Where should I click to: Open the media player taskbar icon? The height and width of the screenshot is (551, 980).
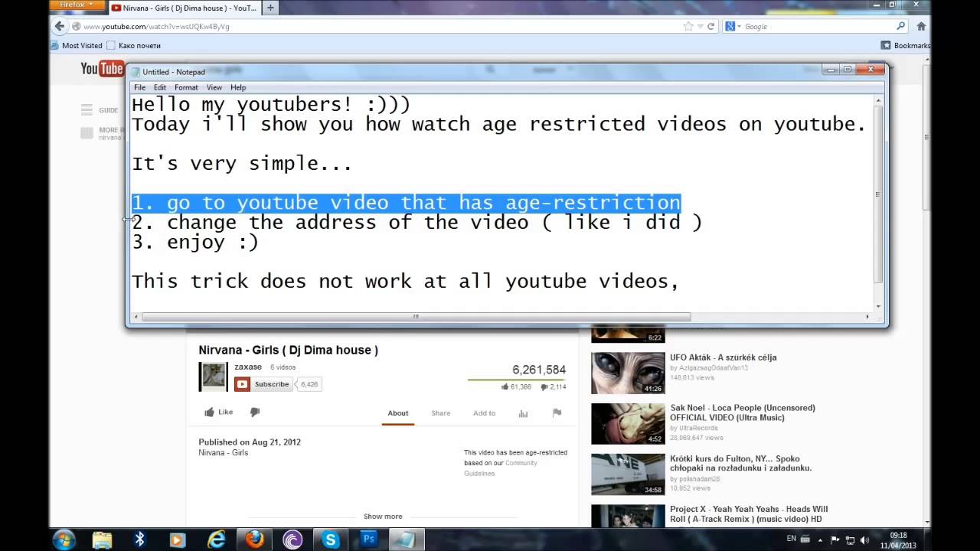click(178, 540)
